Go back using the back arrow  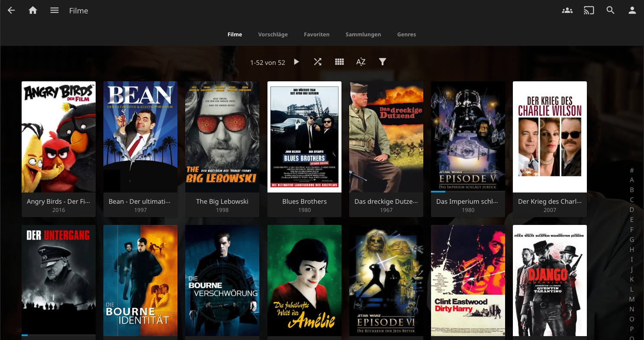pyautogui.click(x=11, y=11)
